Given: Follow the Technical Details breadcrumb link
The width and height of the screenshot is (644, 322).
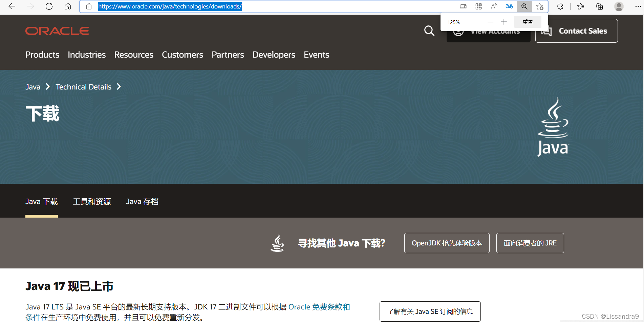Looking at the screenshot, I should pyautogui.click(x=84, y=87).
